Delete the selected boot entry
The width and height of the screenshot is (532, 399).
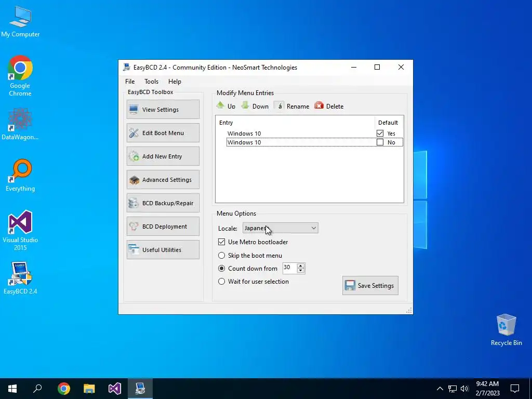[329, 106]
